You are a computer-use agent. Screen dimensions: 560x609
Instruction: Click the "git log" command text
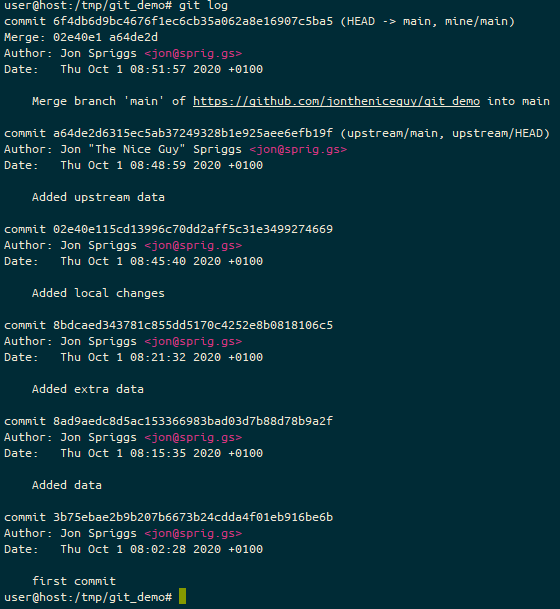(203, 6)
